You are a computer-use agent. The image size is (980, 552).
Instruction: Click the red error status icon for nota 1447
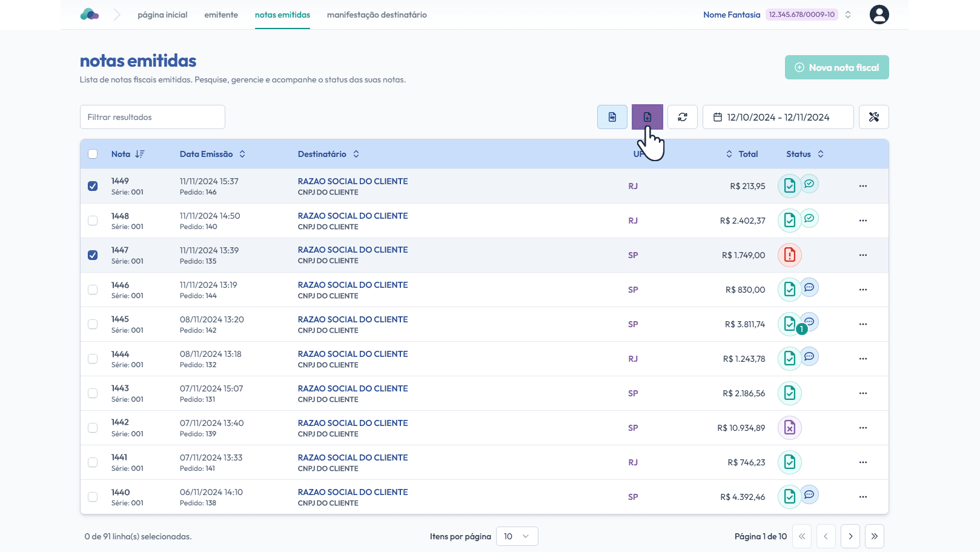coord(789,255)
